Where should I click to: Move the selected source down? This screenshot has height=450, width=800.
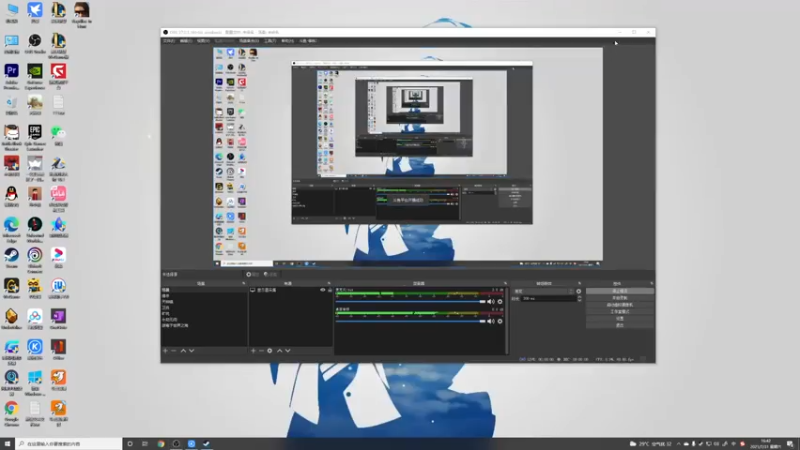point(288,351)
